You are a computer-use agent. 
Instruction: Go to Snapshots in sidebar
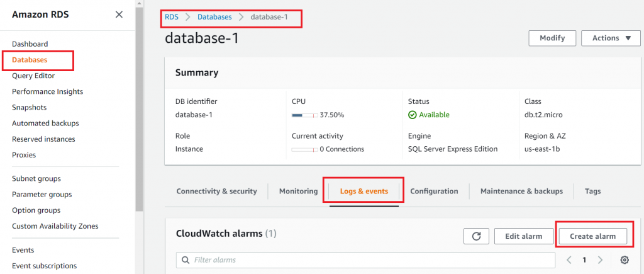pos(29,108)
